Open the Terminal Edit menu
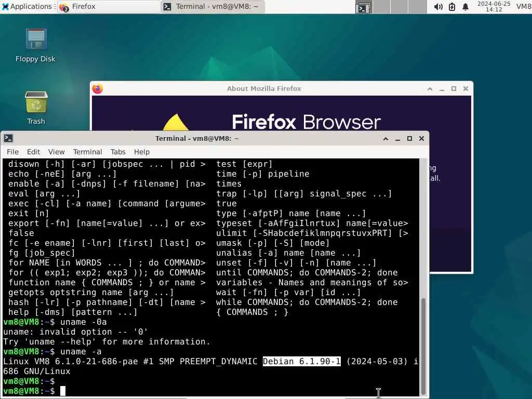This screenshot has height=399, width=532. pos(33,152)
